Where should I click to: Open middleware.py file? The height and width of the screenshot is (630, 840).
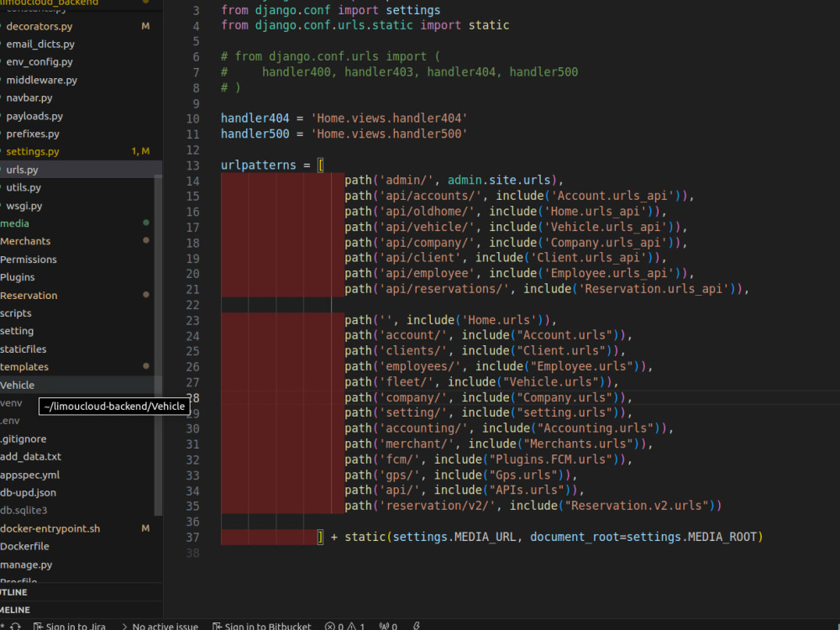click(41, 80)
